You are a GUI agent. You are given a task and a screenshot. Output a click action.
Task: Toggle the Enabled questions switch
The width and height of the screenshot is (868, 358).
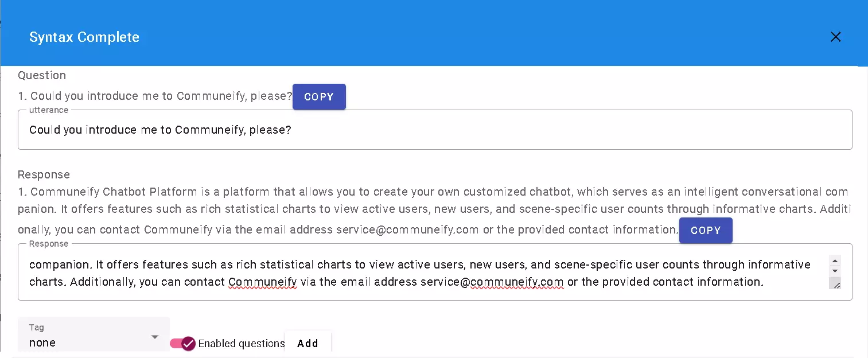pos(184,344)
